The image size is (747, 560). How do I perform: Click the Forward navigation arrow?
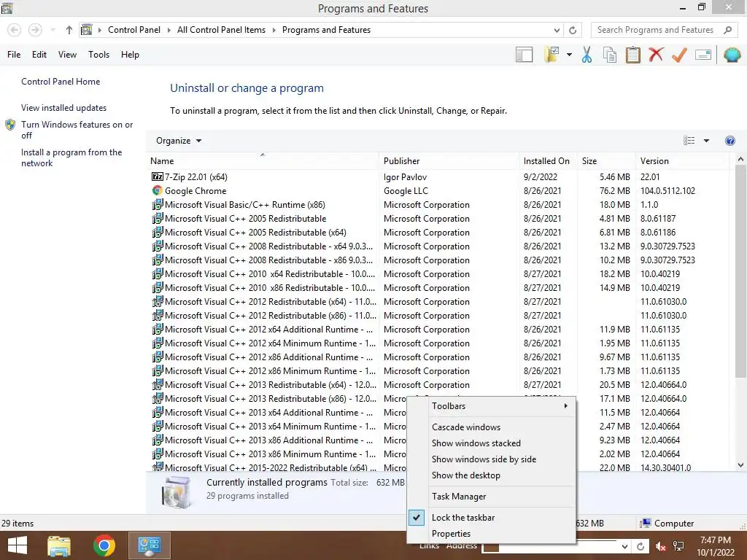(35, 30)
